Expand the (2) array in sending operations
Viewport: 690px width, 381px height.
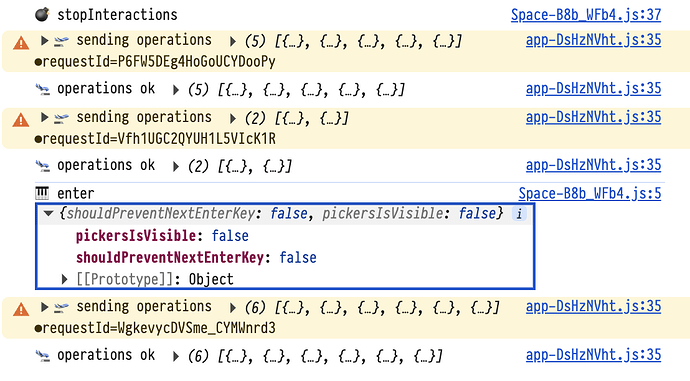point(233,119)
